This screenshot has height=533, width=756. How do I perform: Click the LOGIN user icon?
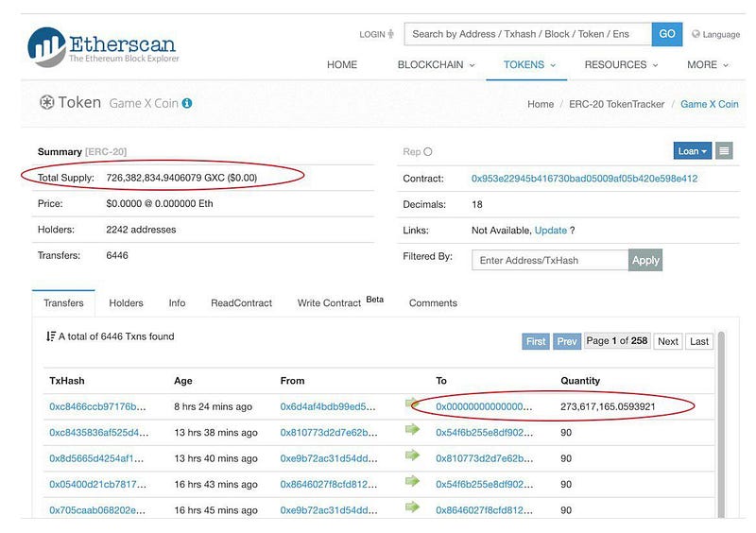point(390,34)
